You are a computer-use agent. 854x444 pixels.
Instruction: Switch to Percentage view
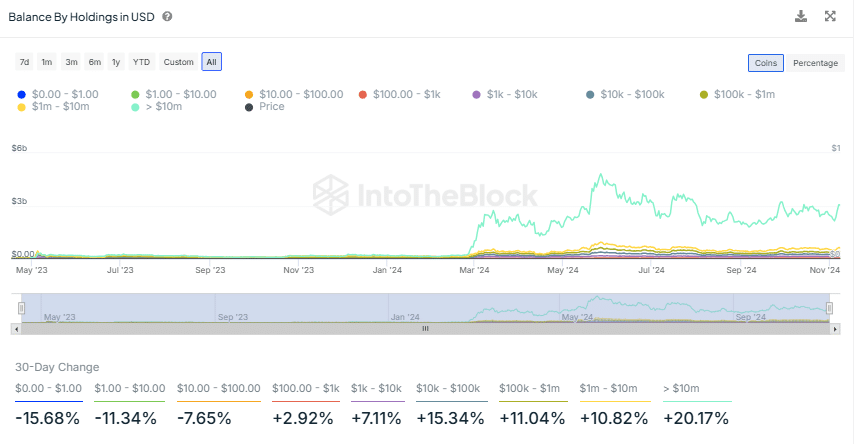tap(815, 63)
